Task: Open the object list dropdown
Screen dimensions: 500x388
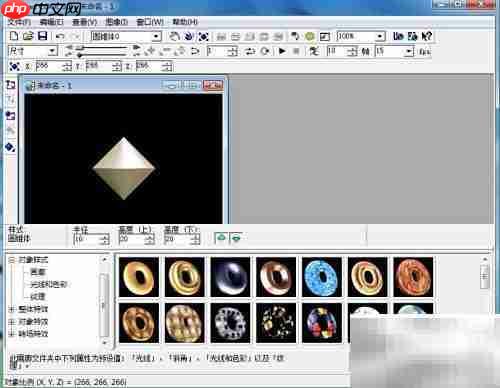Action: (156, 36)
